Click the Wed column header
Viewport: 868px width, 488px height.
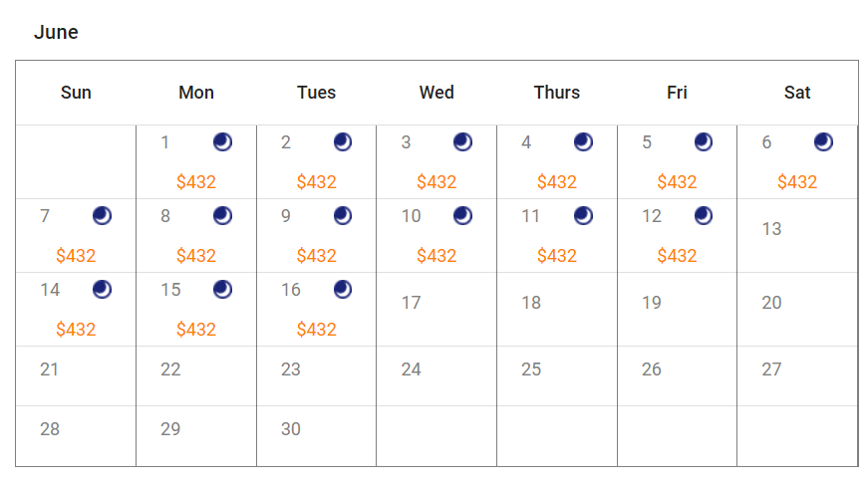click(x=436, y=93)
